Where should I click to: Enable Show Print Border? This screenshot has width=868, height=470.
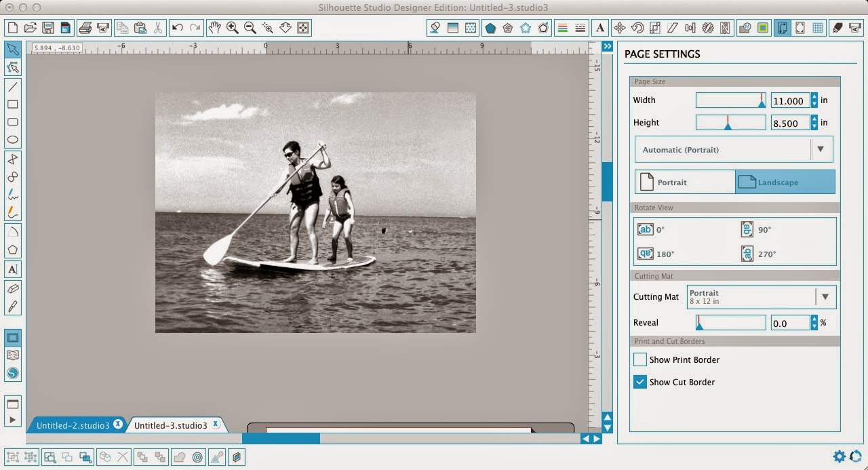(639, 359)
